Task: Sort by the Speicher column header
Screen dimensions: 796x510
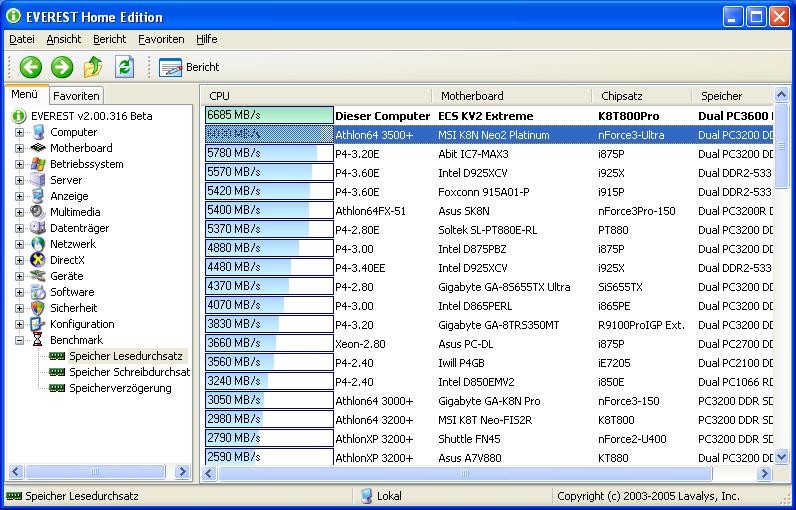Action: pos(733,96)
